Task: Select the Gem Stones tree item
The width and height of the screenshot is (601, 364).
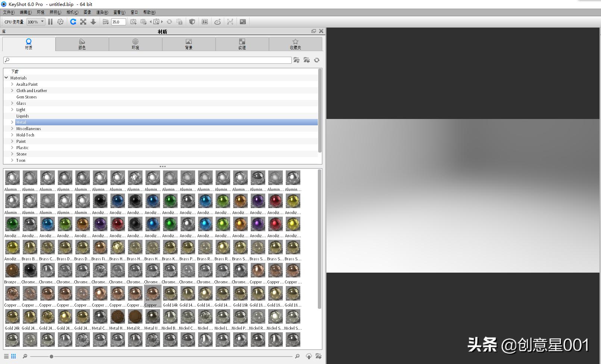Action: tap(26, 97)
